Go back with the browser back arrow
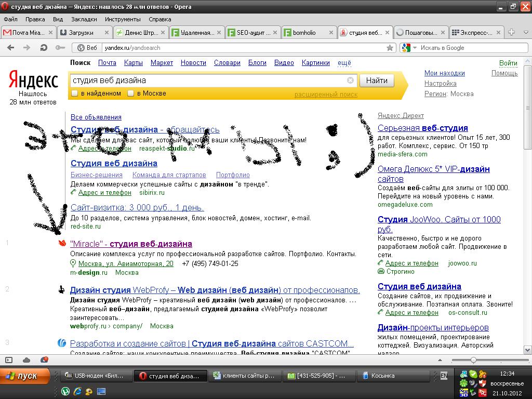Viewport: 532px width, 399px height. click(x=10, y=47)
